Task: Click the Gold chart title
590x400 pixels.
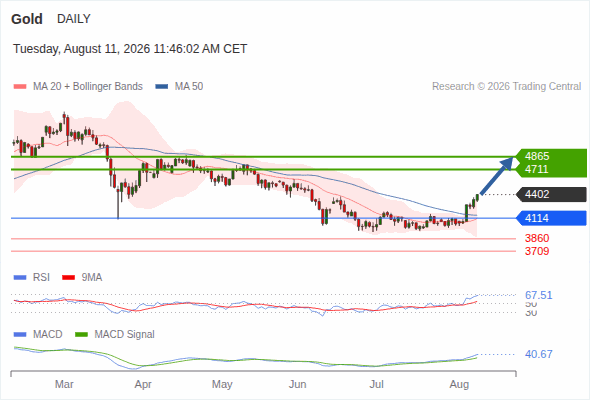Action: (27, 19)
